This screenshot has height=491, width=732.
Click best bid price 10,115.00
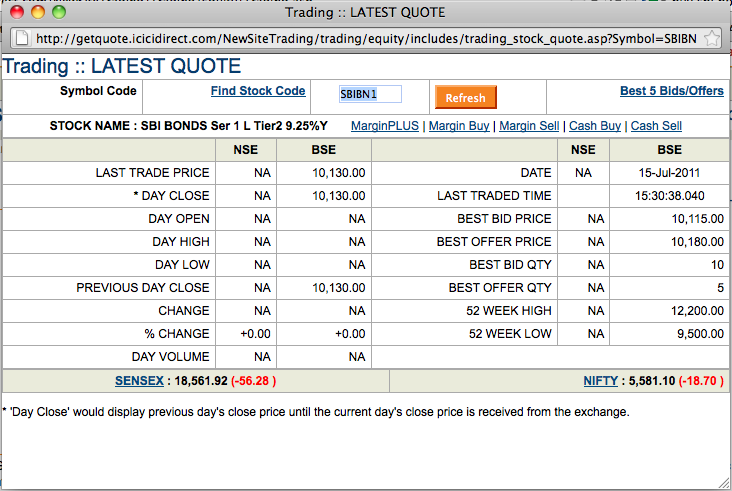click(697, 218)
